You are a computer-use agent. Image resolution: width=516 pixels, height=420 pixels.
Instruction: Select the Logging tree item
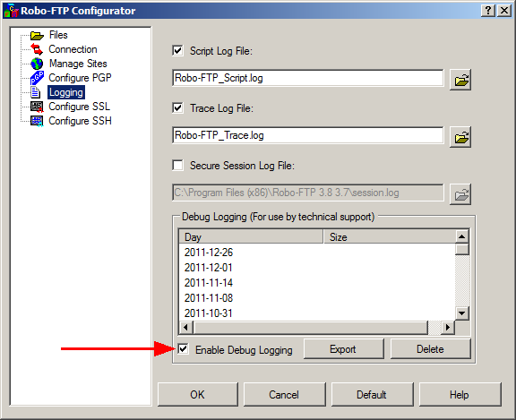tap(66, 92)
